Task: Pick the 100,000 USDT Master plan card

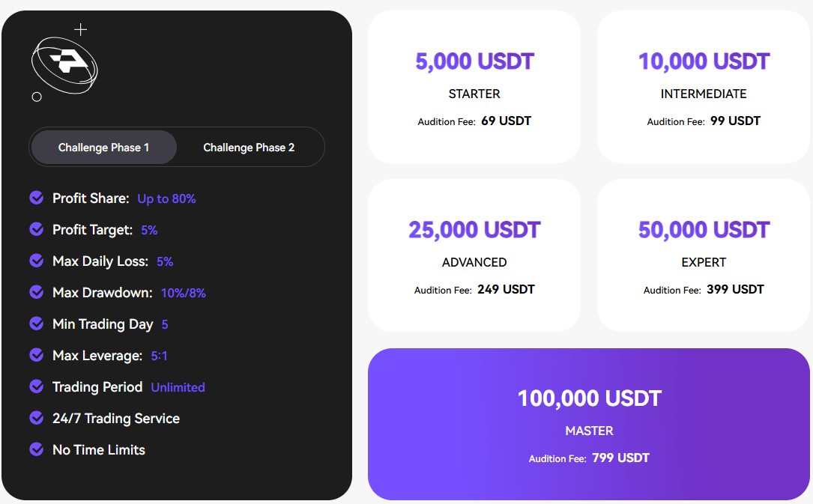Action: tap(589, 424)
